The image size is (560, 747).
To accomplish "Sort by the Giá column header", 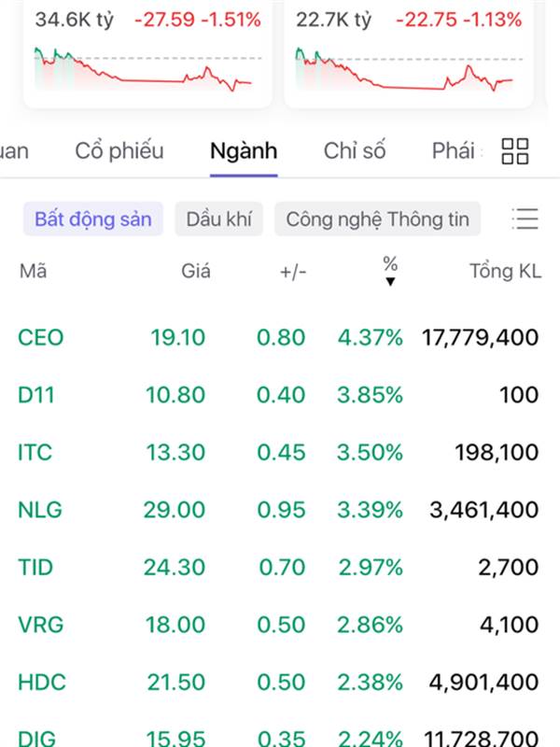I will (x=196, y=272).
